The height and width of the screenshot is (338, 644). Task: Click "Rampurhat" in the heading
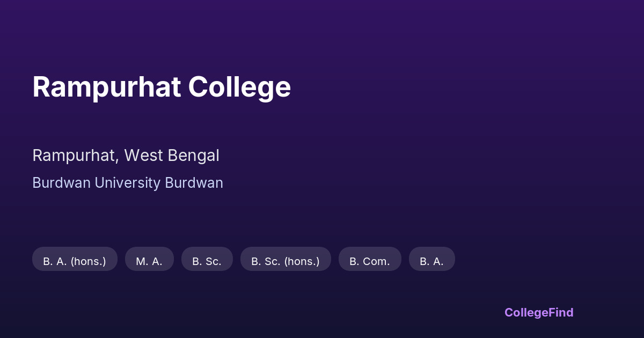click(106, 87)
